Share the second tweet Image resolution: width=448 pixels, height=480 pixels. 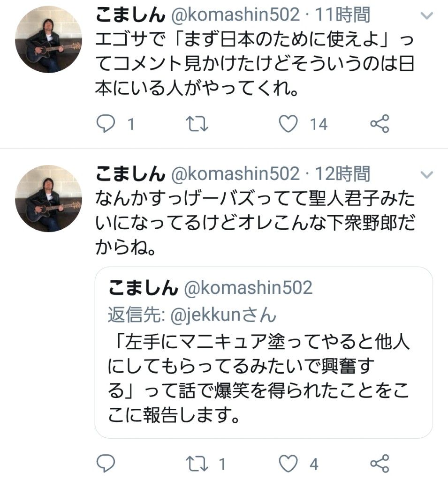[379, 464]
